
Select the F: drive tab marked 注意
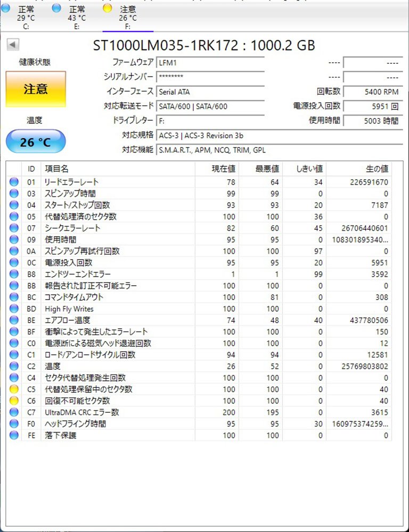124,17
